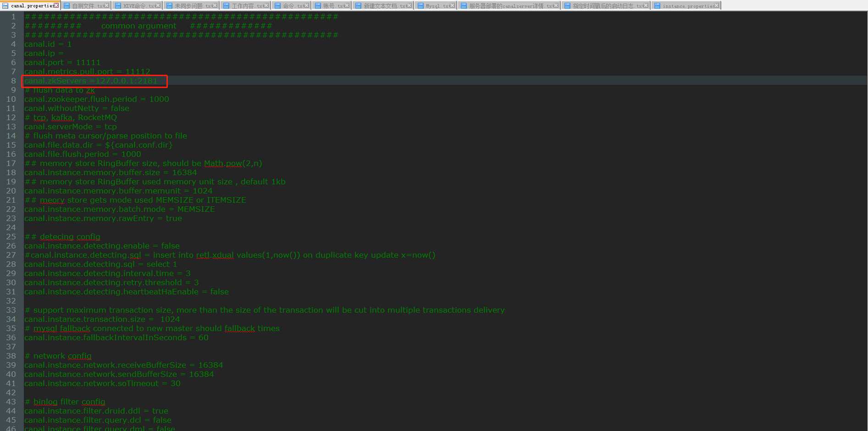Image resolution: width=868 pixels, height=431 pixels.
Task: Close the instance.properties tab
Action: (x=717, y=6)
